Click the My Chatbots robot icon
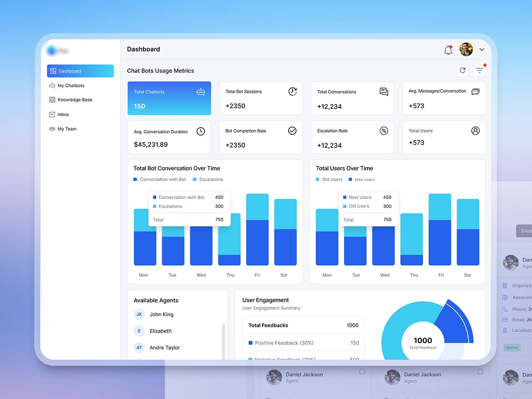Image resolution: width=532 pixels, height=399 pixels. (x=52, y=86)
